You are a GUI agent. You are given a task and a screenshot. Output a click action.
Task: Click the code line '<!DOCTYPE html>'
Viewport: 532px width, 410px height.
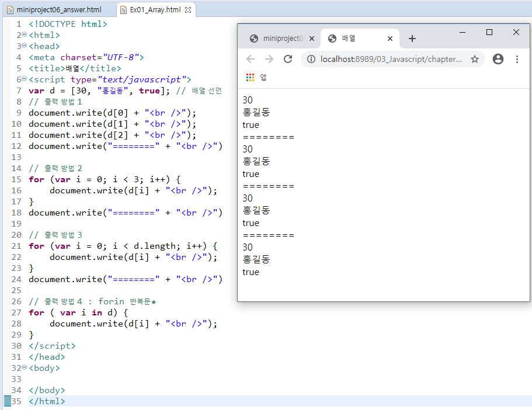(x=68, y=24)
